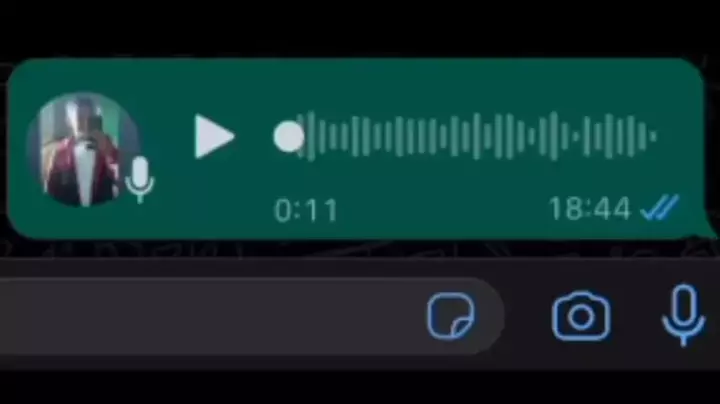Click the chat background above the voice message
Viewport: 720px width, 404px height.
pos(360,28)
